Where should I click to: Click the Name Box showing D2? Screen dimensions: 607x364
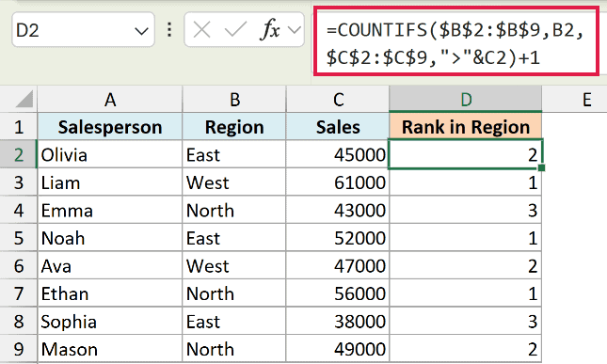point(83,30)
